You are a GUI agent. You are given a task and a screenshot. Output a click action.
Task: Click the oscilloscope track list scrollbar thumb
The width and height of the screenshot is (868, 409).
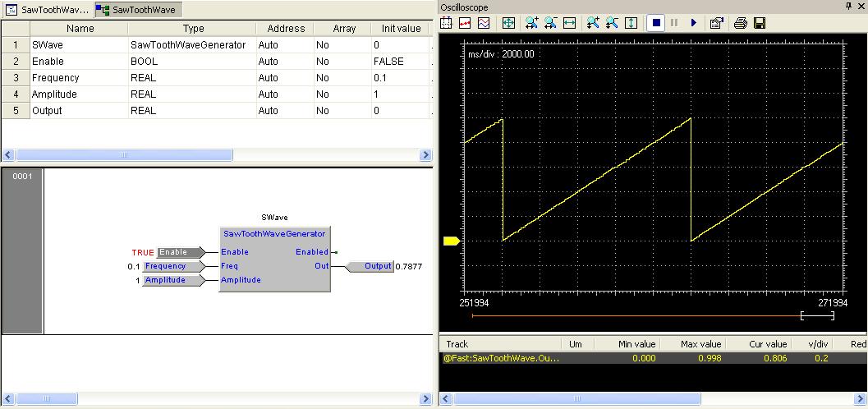577,398
